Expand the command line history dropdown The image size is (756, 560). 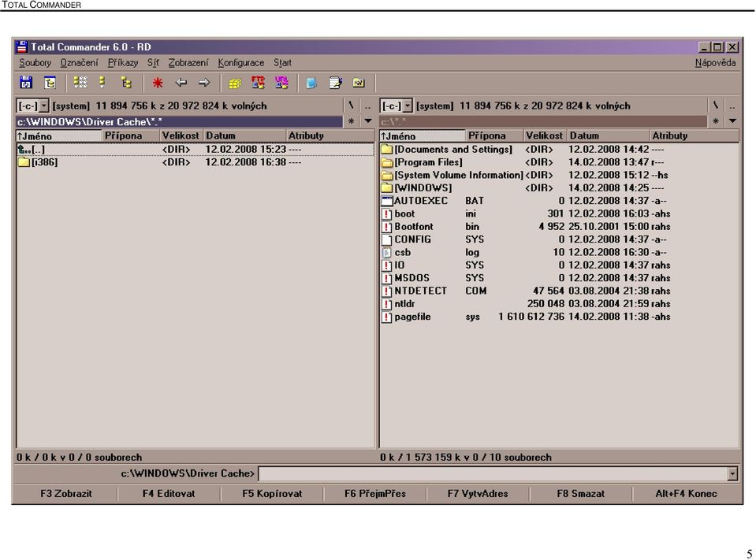(732, 474)
